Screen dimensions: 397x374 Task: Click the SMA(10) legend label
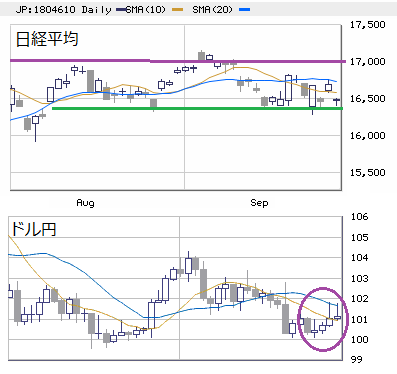pyautogui.click(x=146, y=10)
